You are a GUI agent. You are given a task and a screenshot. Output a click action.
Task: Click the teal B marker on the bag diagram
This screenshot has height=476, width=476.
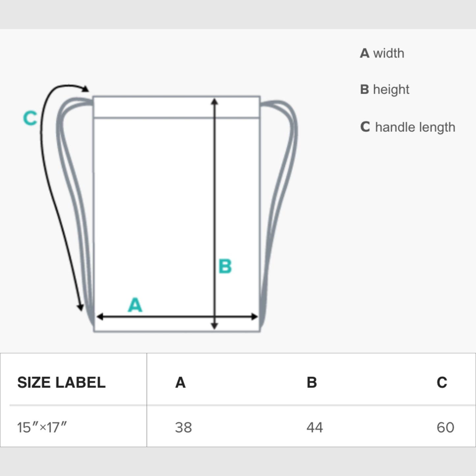[225, 266]
